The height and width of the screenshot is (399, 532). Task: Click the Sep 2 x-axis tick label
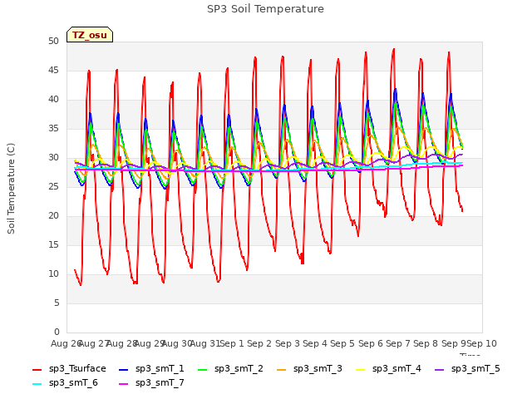pos(259,343)
